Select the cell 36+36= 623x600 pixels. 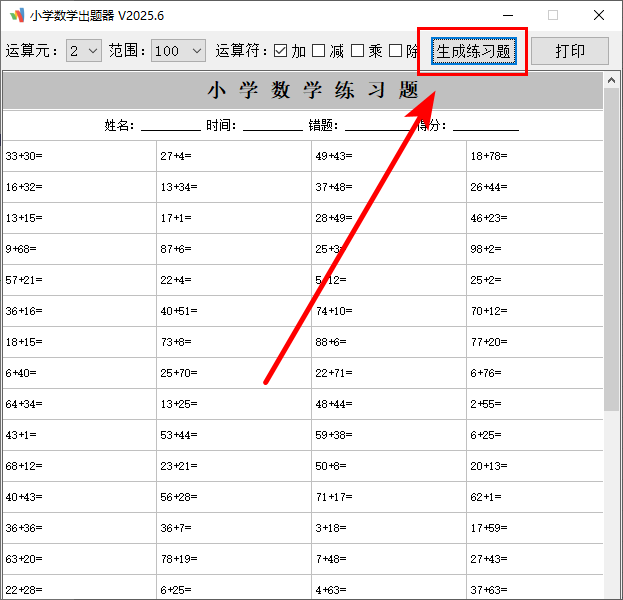[79, 528]
